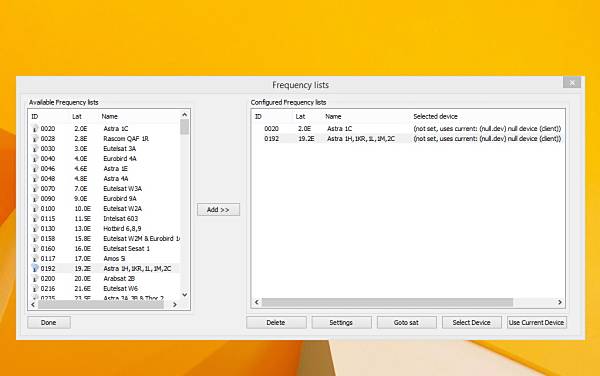Viewport: 600px width, 376px height.
Task: Select Rascom QAF 1R in available lists
Action: click(x=104, y=138)
